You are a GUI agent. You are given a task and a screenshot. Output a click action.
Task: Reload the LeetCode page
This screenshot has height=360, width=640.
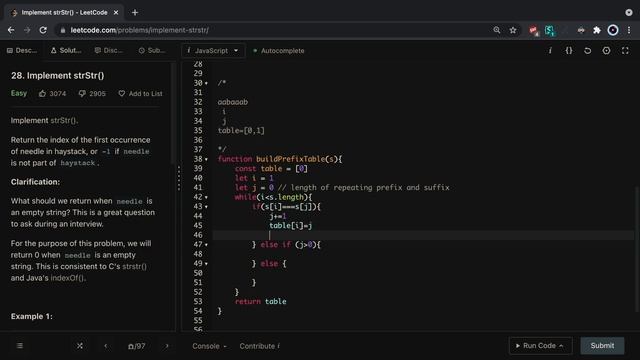[43, 30]
